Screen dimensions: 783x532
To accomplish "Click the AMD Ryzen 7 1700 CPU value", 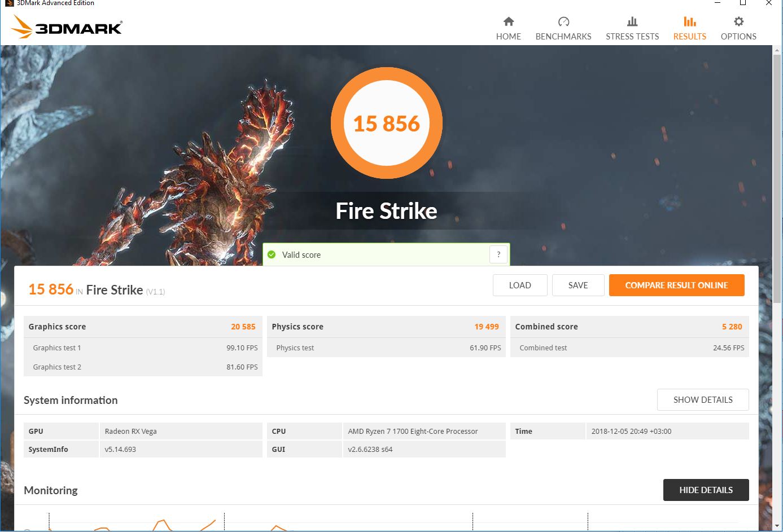I will point(413,431).
